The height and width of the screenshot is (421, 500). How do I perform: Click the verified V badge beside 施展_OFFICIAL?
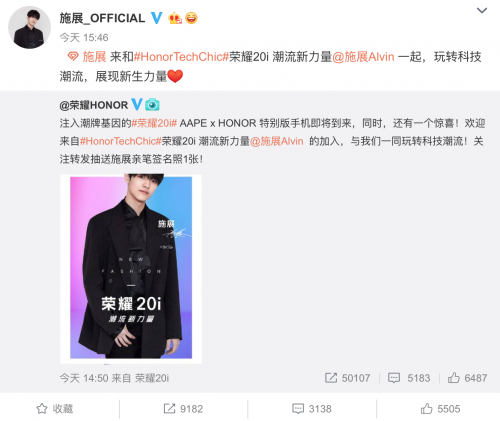click(157, 18)
